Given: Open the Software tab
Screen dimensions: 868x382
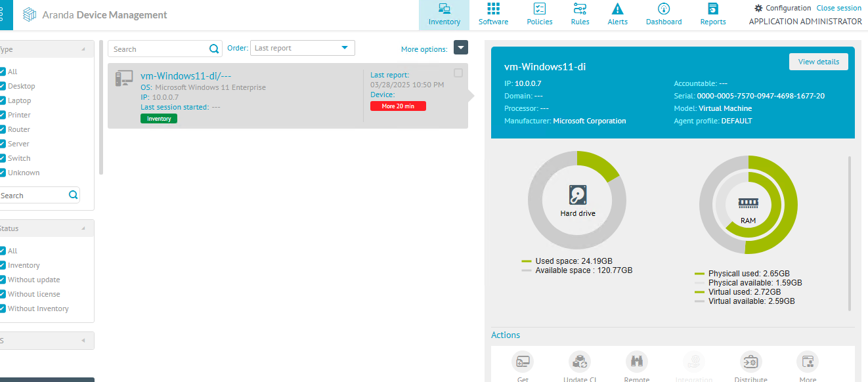Looking at the screenshot, I should pyautogui.click(x=493, y=15).
